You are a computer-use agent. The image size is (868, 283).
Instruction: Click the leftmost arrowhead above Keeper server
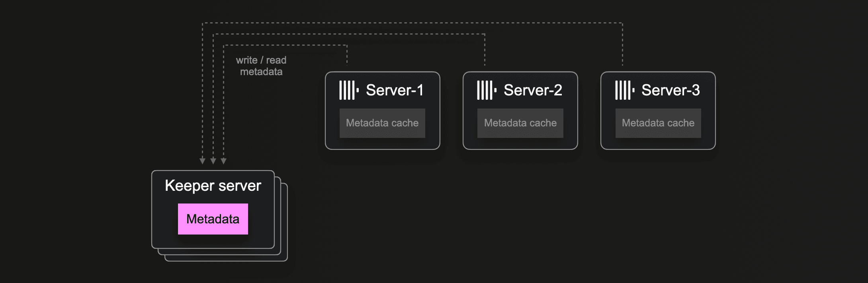point(202,161)
